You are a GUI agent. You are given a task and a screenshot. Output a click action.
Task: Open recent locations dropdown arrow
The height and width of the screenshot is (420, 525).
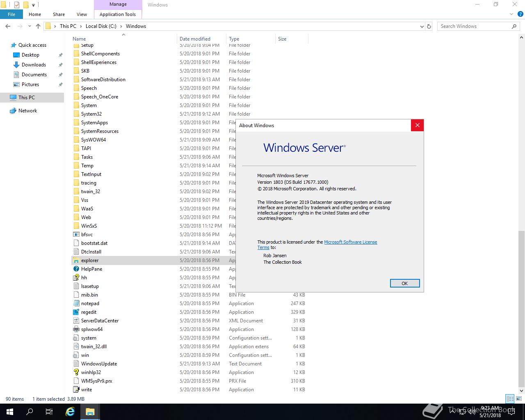pos(30,26)
